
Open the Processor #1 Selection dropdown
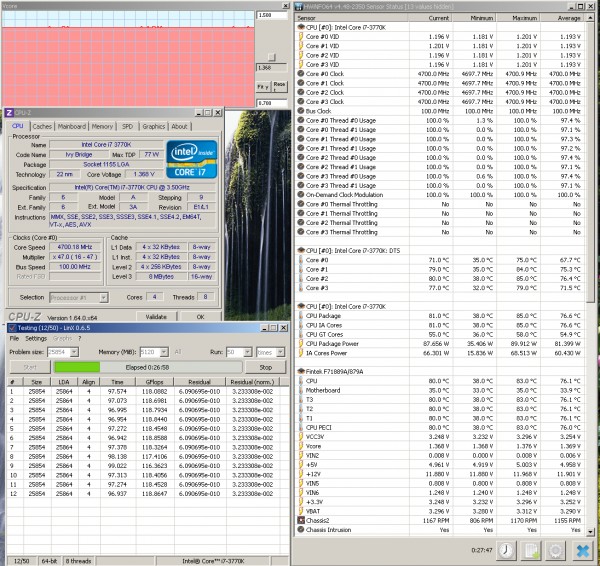[103, 297]
